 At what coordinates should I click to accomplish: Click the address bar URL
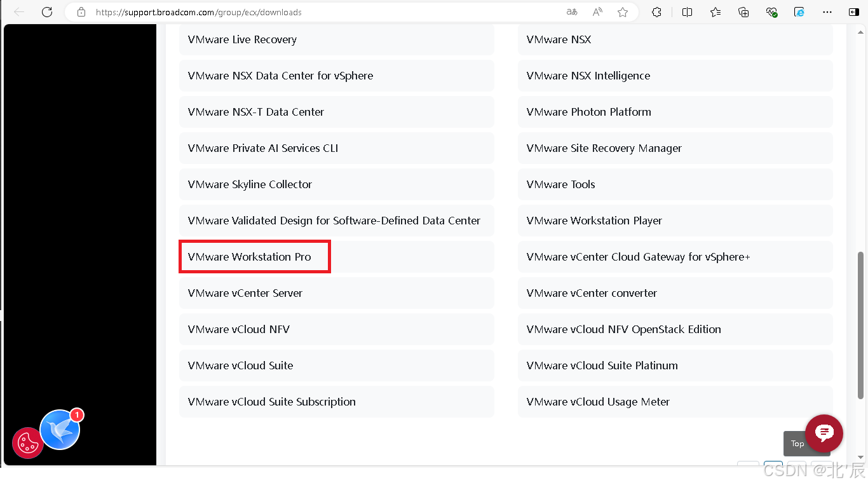coord(199,12)
